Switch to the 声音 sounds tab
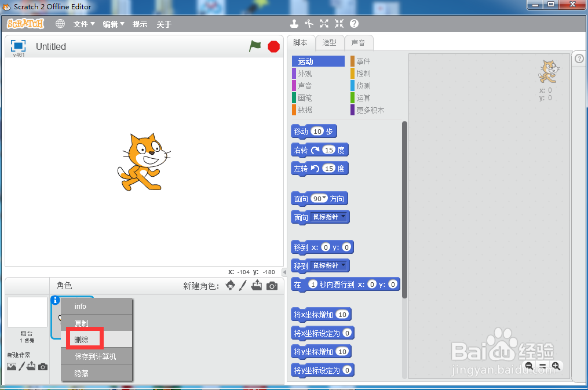This screenshot has height=390, width=588. tap(359, 43)
